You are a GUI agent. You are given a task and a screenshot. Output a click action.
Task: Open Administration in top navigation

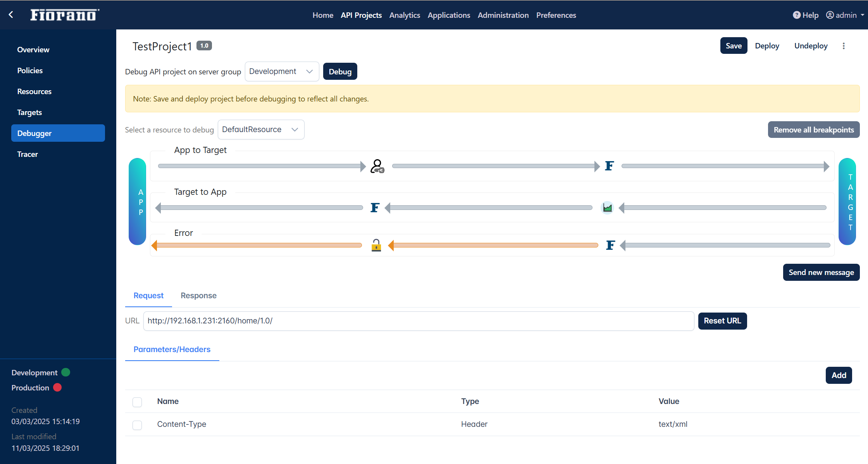pos(503,15)
